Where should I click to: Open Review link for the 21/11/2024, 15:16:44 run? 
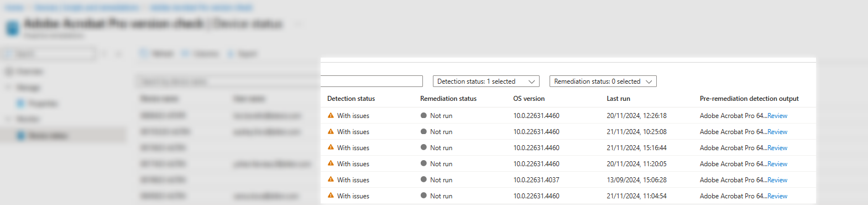click(x=777, y=148)
